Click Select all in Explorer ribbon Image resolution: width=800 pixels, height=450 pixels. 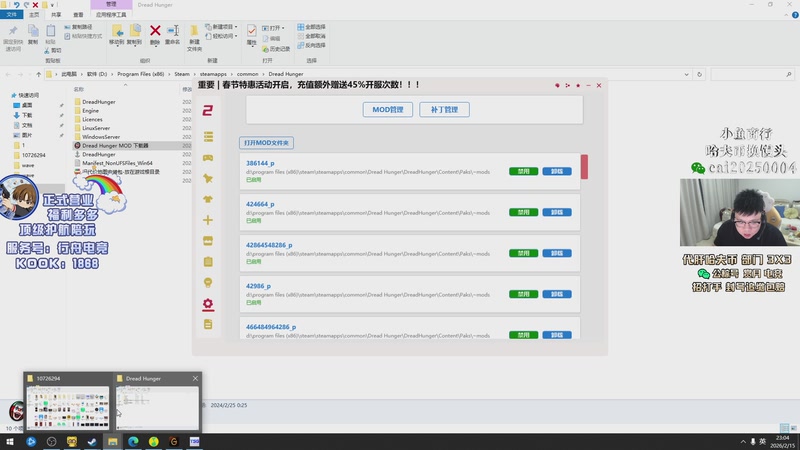coord(311,27)
